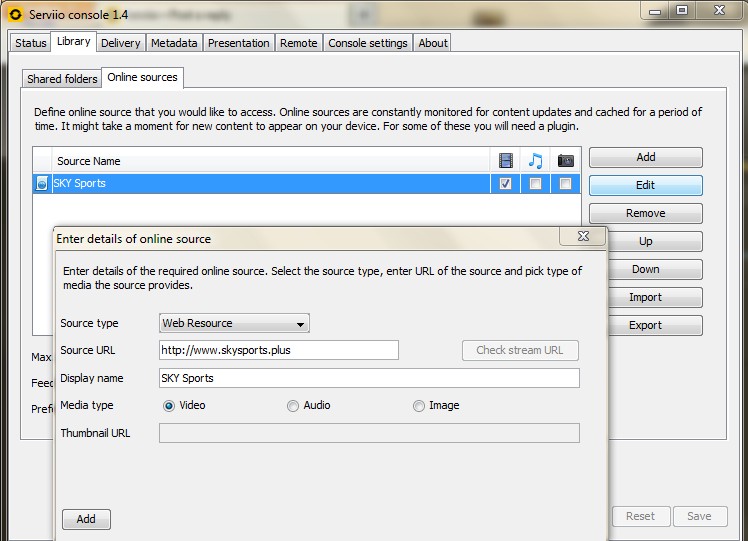
Task: Click the audio column music note icon
Action: tap(535, 160)
